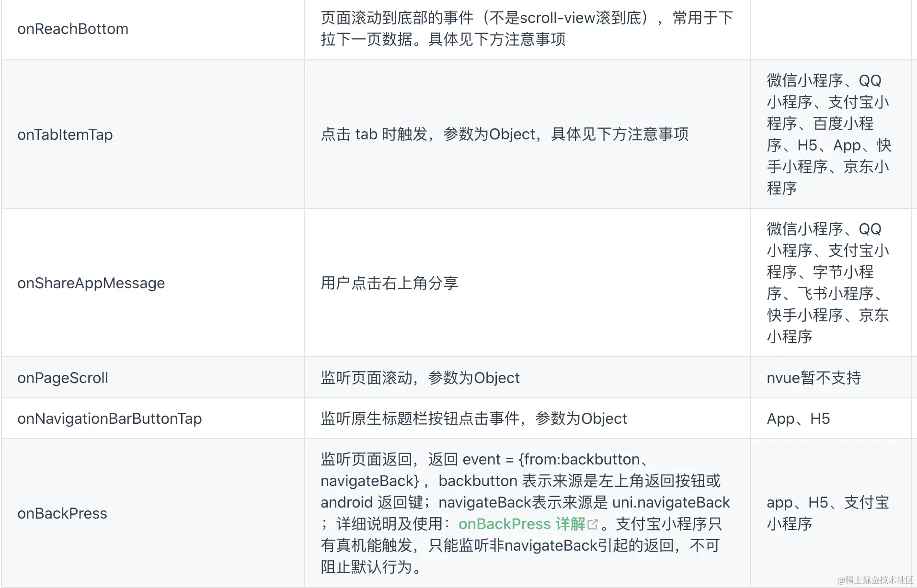Select the 用户点击右上角分享 description text
917x588 pixels.
(x=390, y=283)
